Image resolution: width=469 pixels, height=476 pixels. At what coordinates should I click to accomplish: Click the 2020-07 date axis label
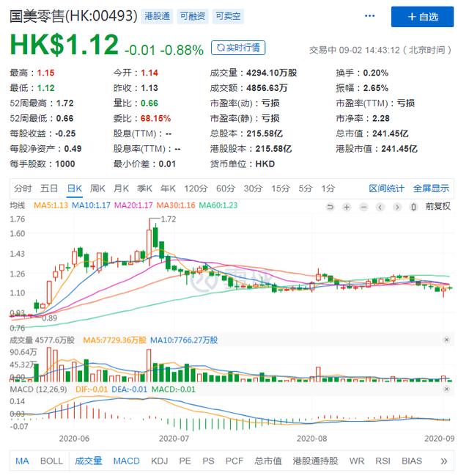coord(174,439)
